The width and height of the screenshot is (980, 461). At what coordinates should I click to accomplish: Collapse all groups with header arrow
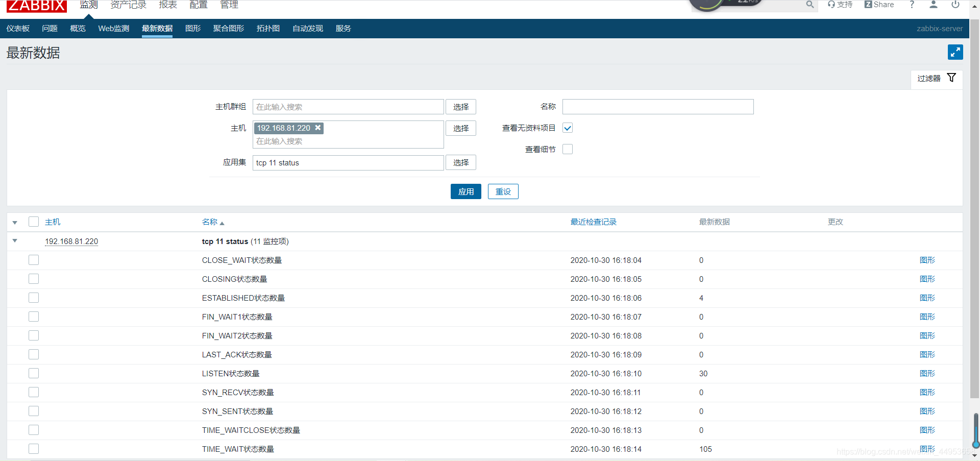[15, 223]
